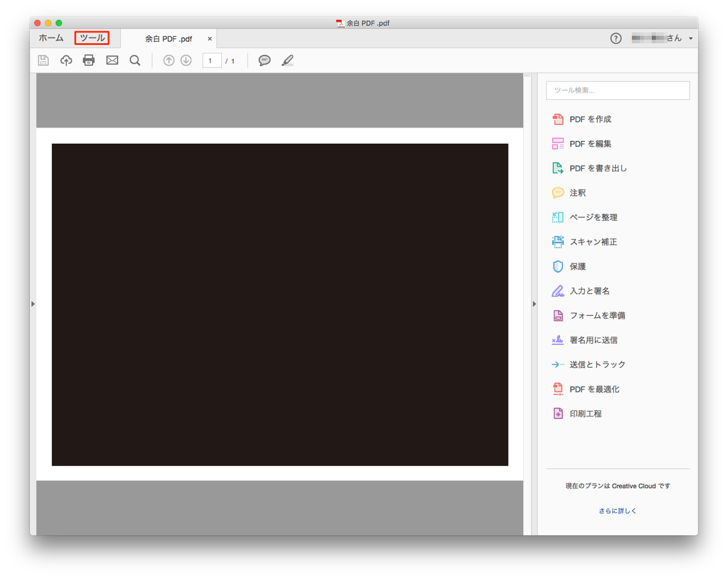Screen dimensions: 728x578
Task: Click the 保護 shield icon
Action: coord(558,266)
